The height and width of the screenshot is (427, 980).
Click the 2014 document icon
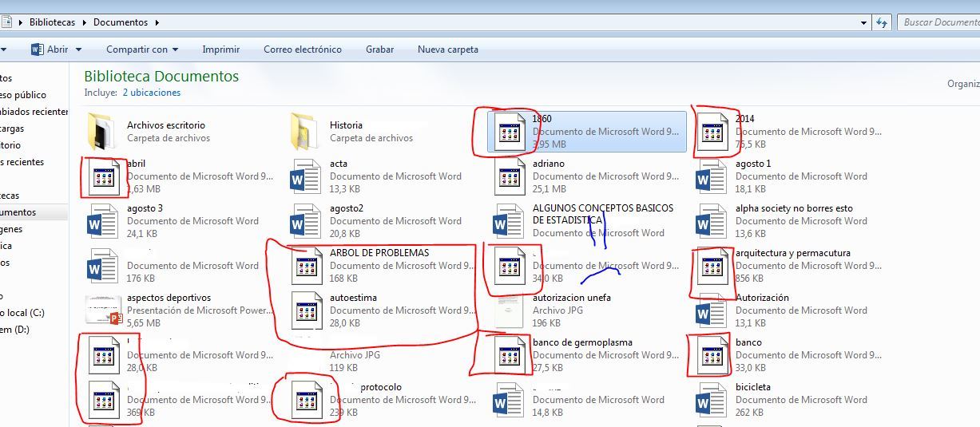(712, 132)
